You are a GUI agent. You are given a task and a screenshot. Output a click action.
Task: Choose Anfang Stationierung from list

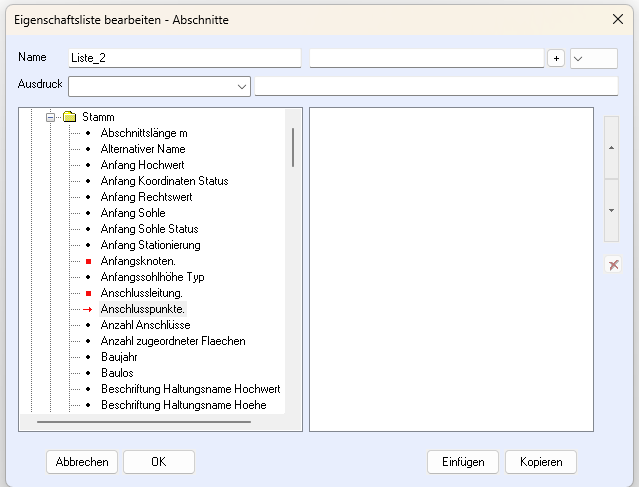150,245
